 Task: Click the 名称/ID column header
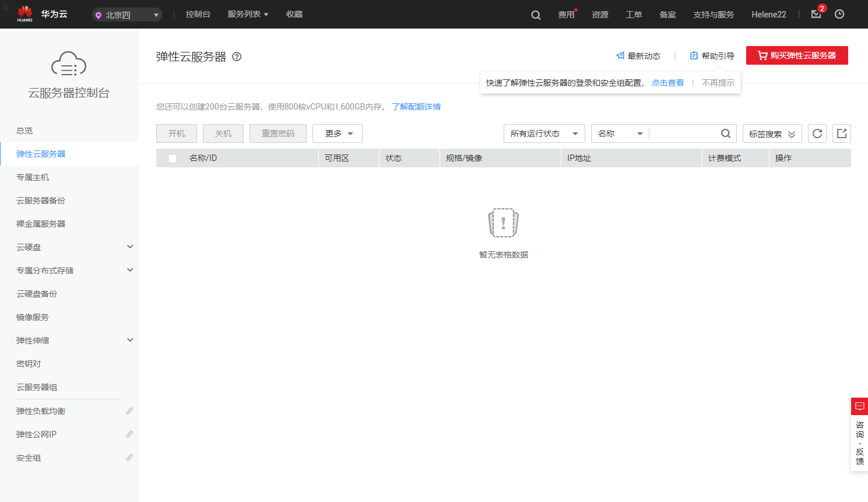(203, 158)
